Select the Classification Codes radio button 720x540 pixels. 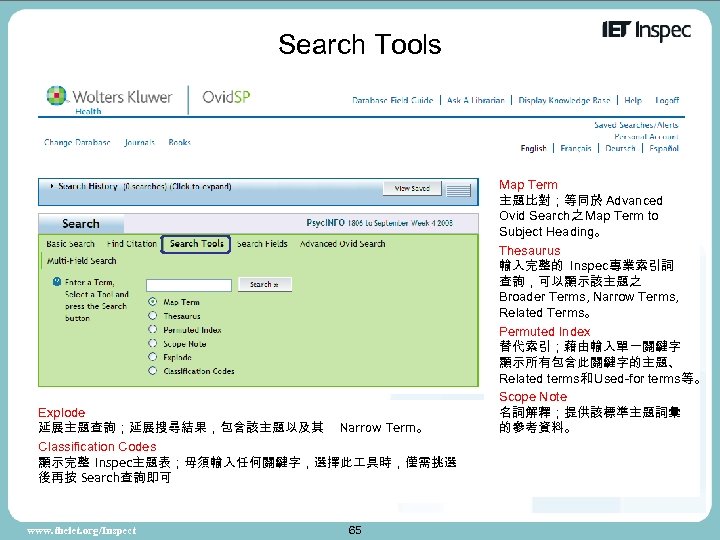(x=153, y=371)
